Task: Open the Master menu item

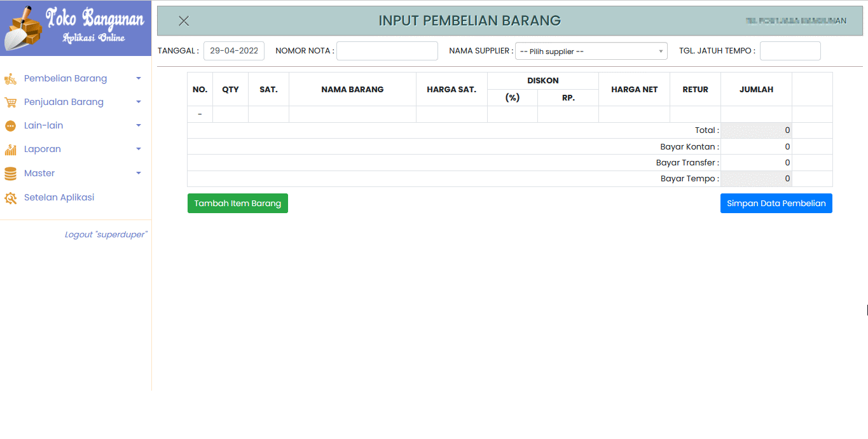Action: tap(39, 173)
